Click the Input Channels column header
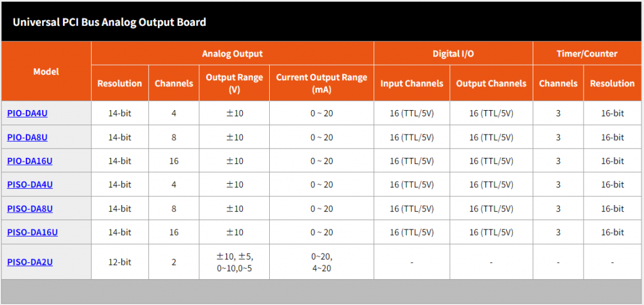 [x=411, y=84]
